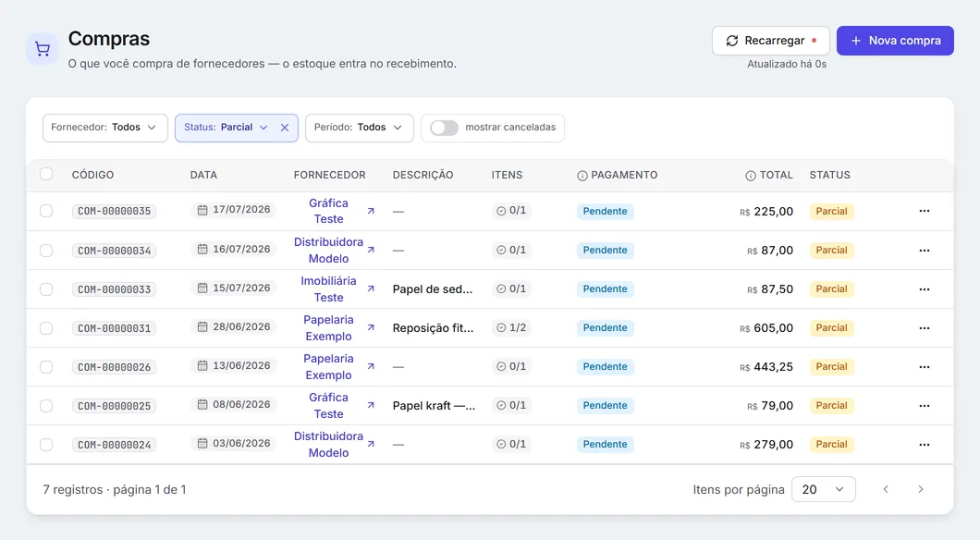Click the Recarregar button

(771, 41)
